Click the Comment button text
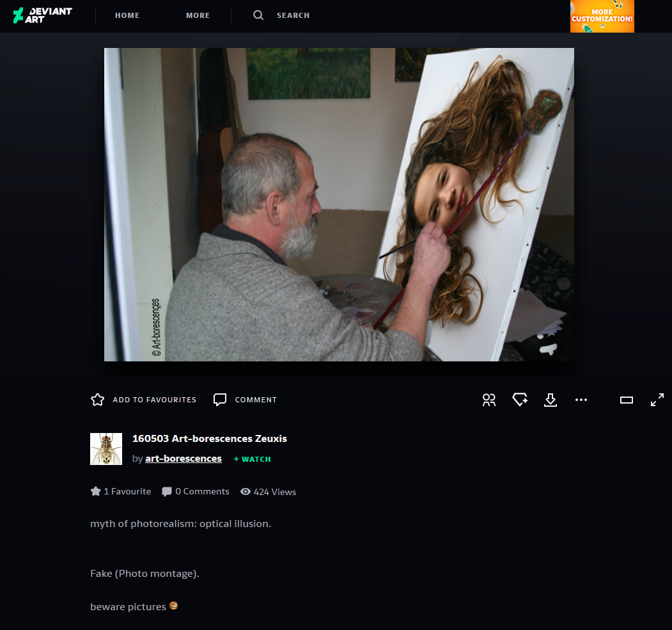 pos(256,400)
